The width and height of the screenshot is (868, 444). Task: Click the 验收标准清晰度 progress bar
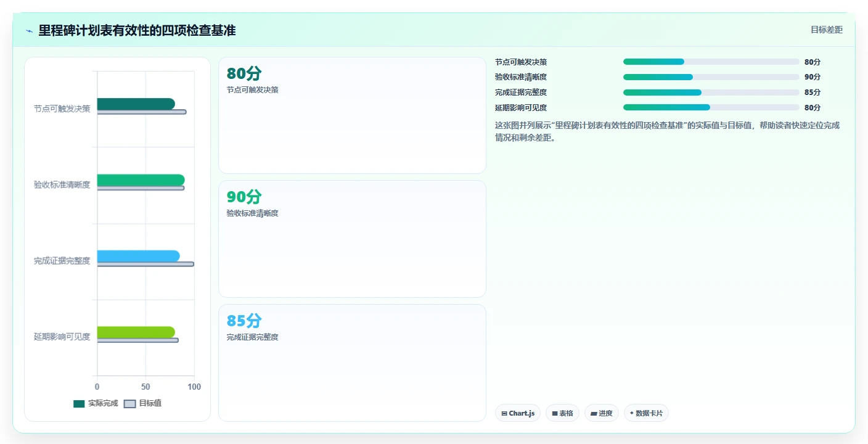click(711, 77)
